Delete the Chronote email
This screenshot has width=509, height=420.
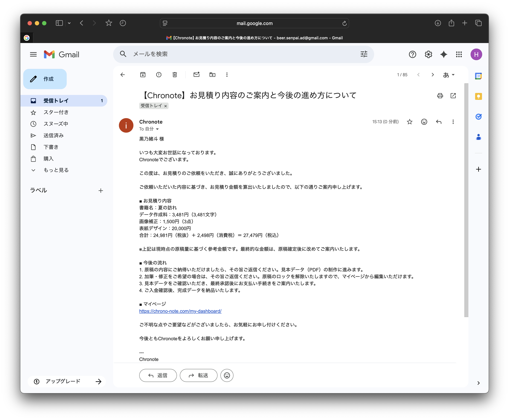tap(175, 75)
